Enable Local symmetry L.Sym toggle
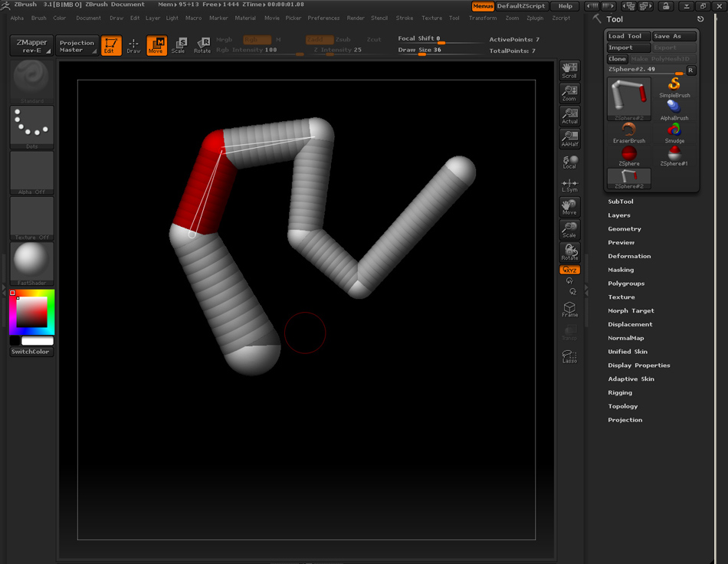Image resolution: width=728 pixels, height=564 pixels. click(x=569, y=185)
